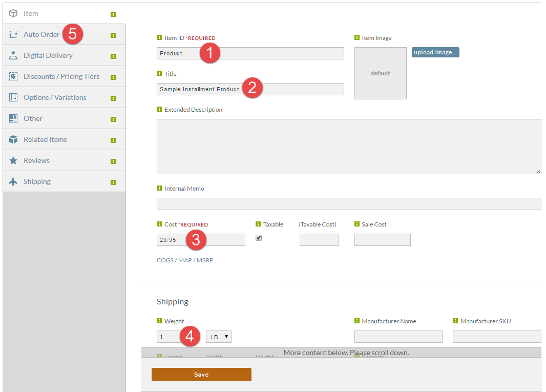Click the Auto Order cycle icon
546x392 pixels.
(13, 34)
